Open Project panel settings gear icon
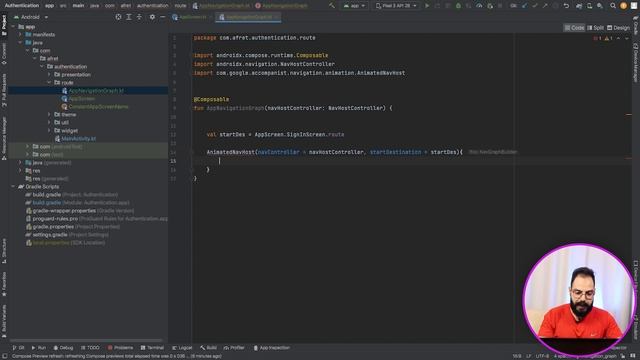640x360 pixels. point(152,17)
